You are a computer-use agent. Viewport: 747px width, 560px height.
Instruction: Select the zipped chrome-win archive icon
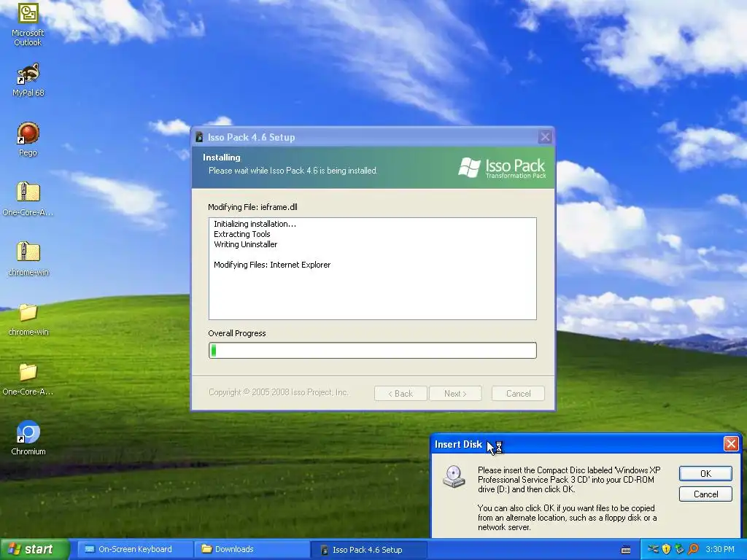click(x=28, y=259)
